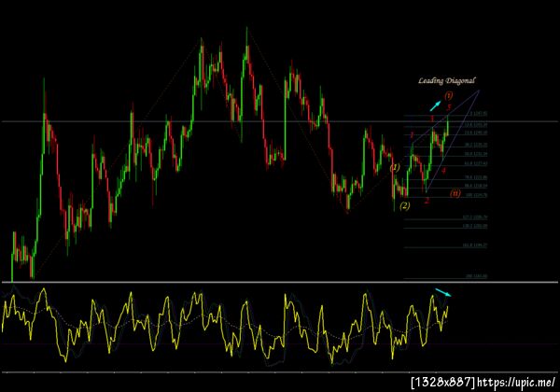The image size is (560, 392).
Task: Select the cyan up arrow near wave 5
Action: pyautogui.click(x=435, y=106)
